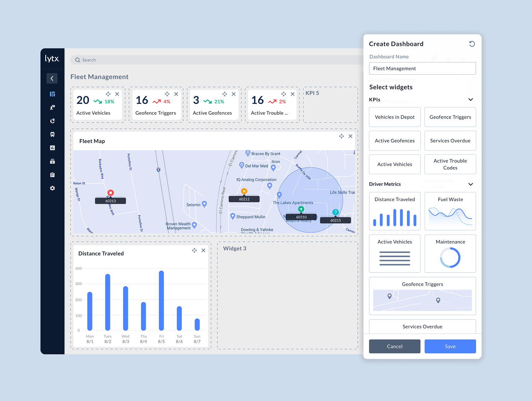Click the Friday bar in Distance Traveled chart
This screenshot has height=401, width=532.
tap(161, 300)
